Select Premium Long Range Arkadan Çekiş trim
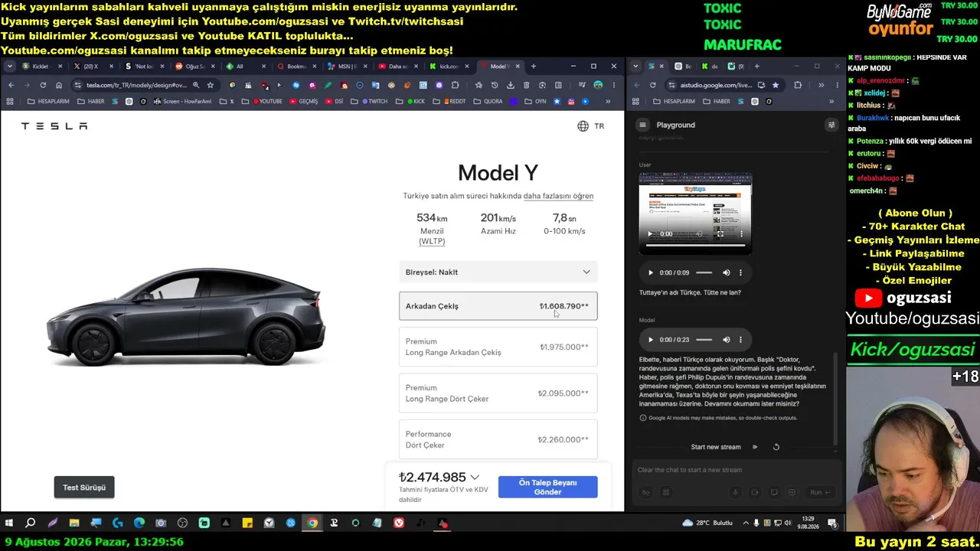 coord(498,347)
